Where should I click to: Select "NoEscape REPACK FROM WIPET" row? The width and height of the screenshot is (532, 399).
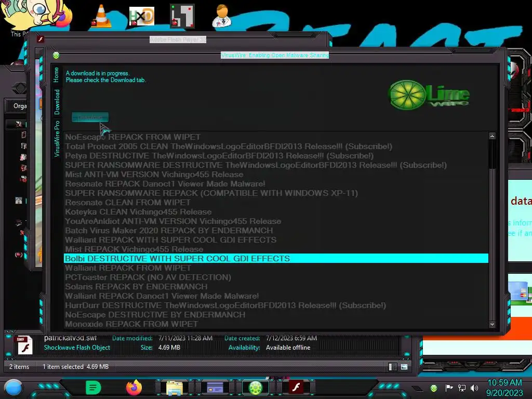click(276, 137)
